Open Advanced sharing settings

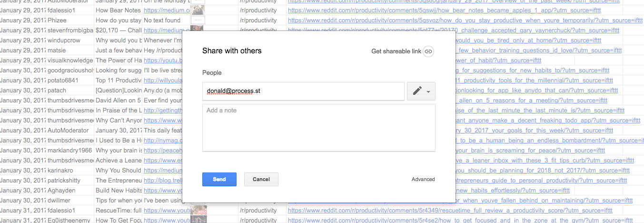tap(423, 179)
